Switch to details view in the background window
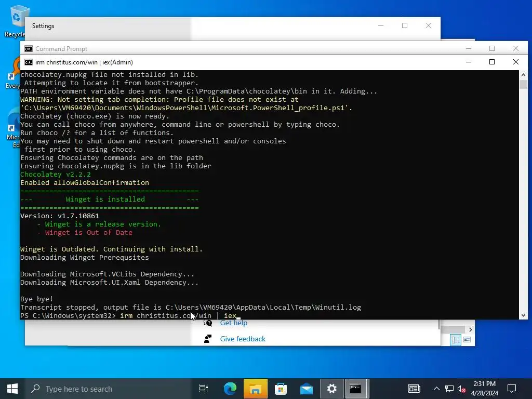 click(456, 340)
